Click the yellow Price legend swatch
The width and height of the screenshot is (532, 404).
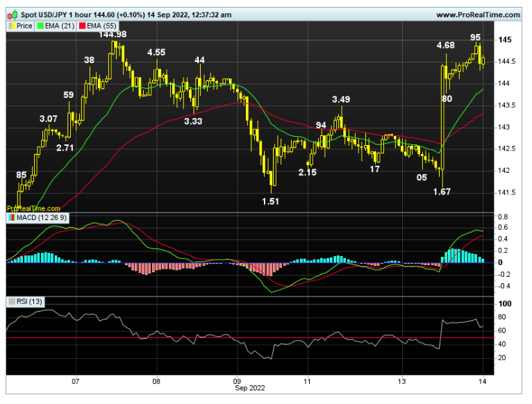pos(12,26)
